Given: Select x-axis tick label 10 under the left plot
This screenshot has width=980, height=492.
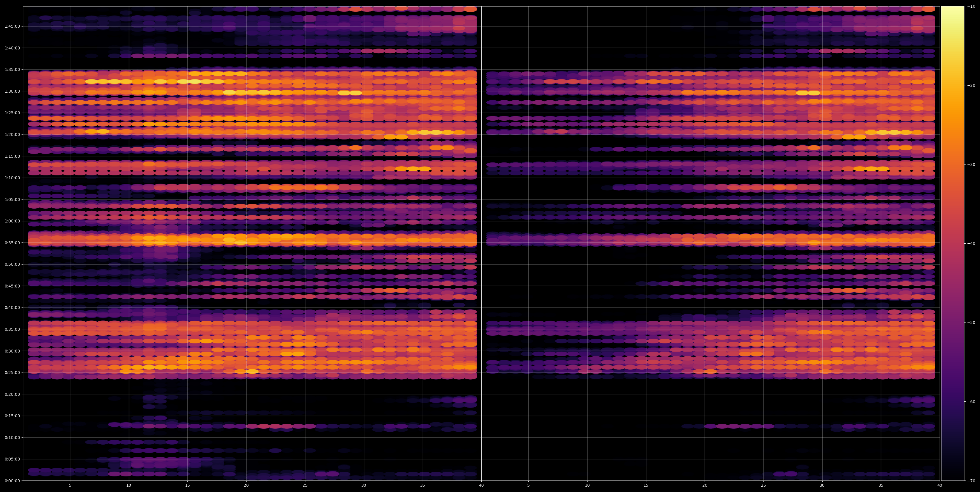Looking at the screenshot, I should coord(129,486).
